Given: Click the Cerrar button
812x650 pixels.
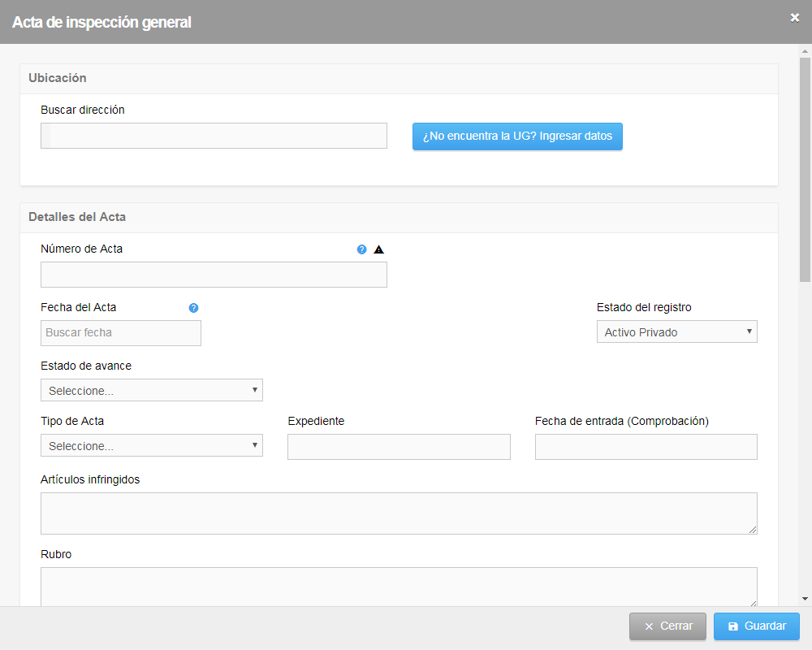Looking at the screenshot, I should 668,626.
